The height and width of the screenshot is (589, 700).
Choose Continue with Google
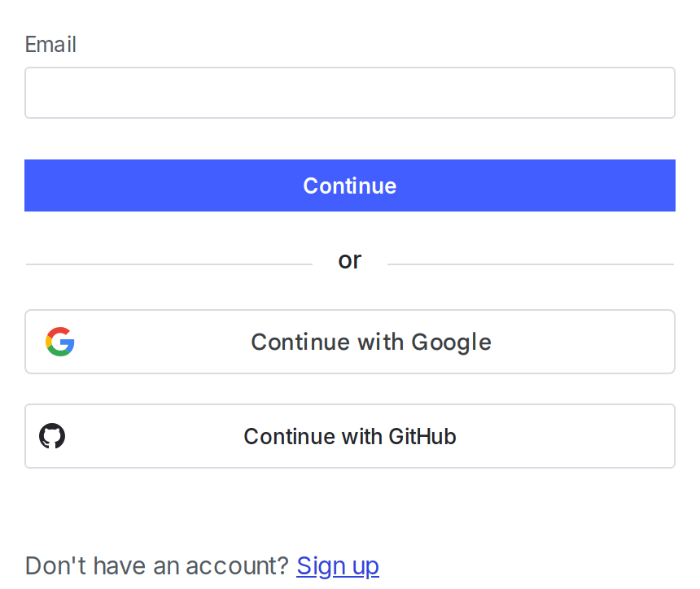click(350, 342)
